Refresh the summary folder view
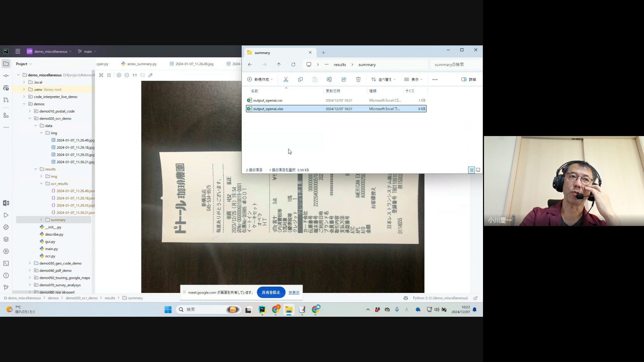 click(x=293, y=65)
